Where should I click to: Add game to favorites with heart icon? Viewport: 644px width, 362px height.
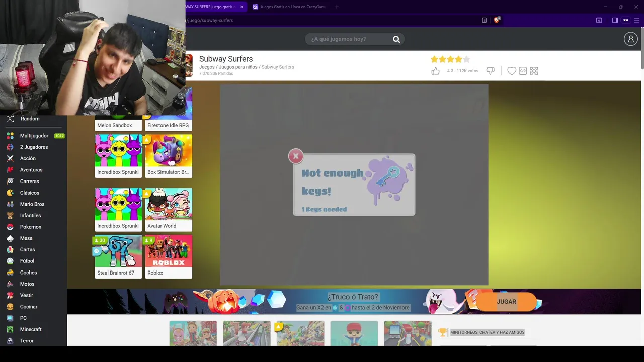512,71
